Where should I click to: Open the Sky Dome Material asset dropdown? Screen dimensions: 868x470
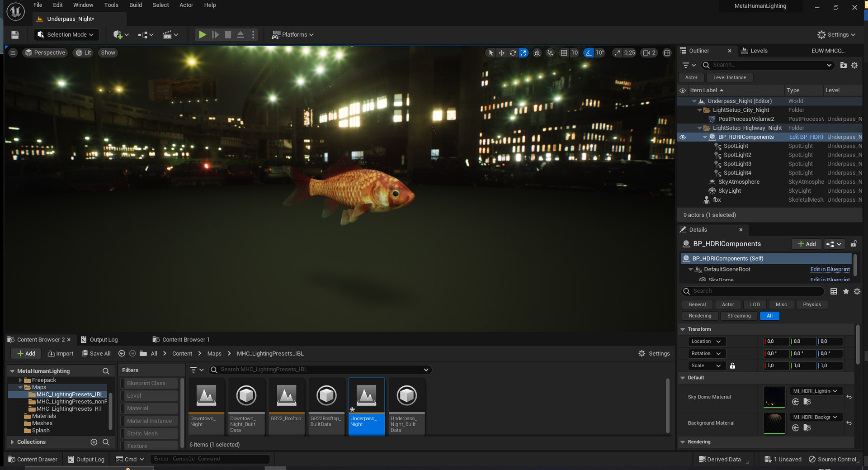(816, 391)
